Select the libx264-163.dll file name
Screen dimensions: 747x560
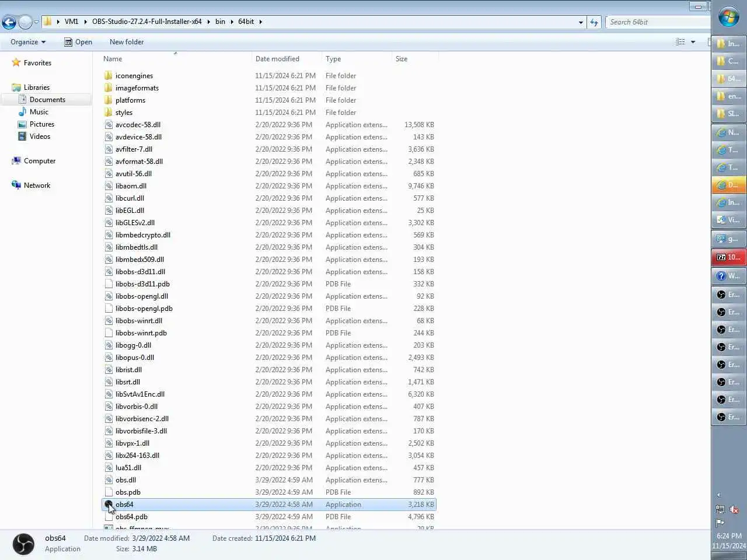(137, 456)
